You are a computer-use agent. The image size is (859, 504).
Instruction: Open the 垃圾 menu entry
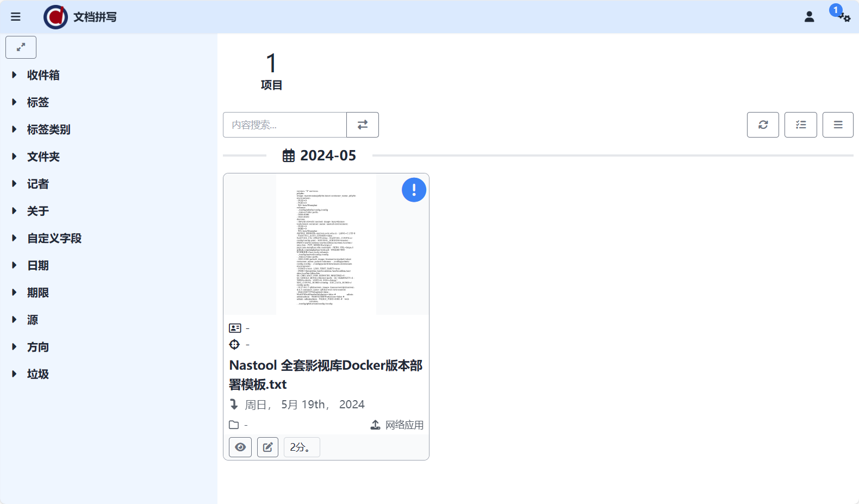click(x=38, y=374)
